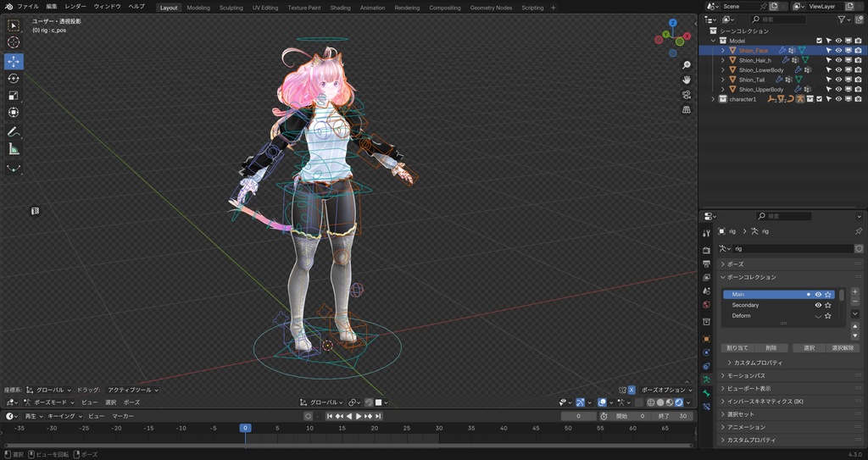The height and width of the screenshot is (460, 868).
Task: Disable render of Shion_UpperBody via camera icon
Action: pos(858,89)
